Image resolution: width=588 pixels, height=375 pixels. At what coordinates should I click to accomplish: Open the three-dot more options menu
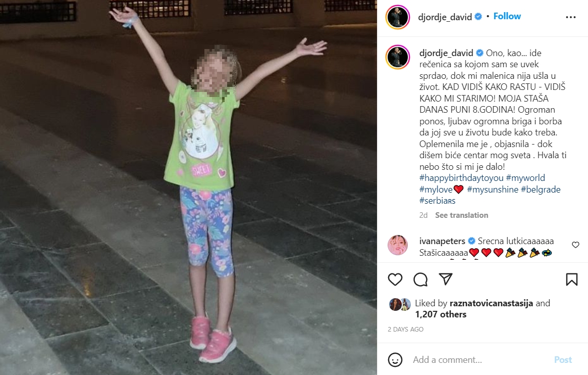pyautogui.click(x=570, y=17)
